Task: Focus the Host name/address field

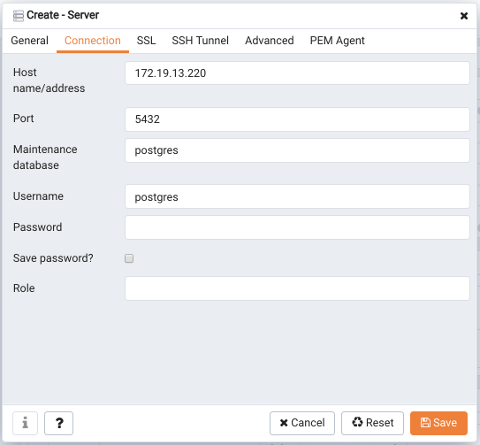Action: coord(297,73)
